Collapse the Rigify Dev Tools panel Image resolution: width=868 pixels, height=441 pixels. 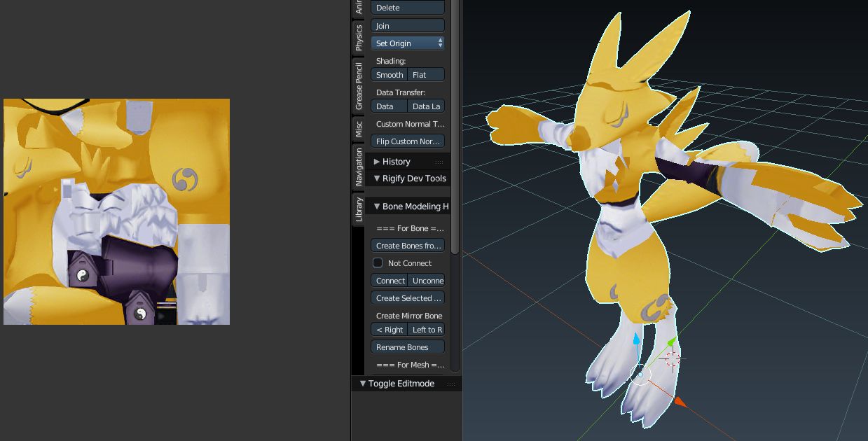click(x=378, y=178)
